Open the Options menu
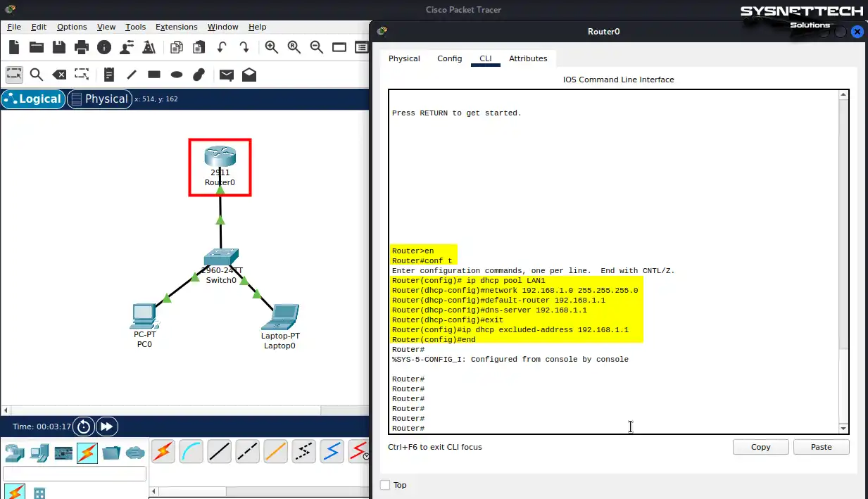 tap(72, 27)
